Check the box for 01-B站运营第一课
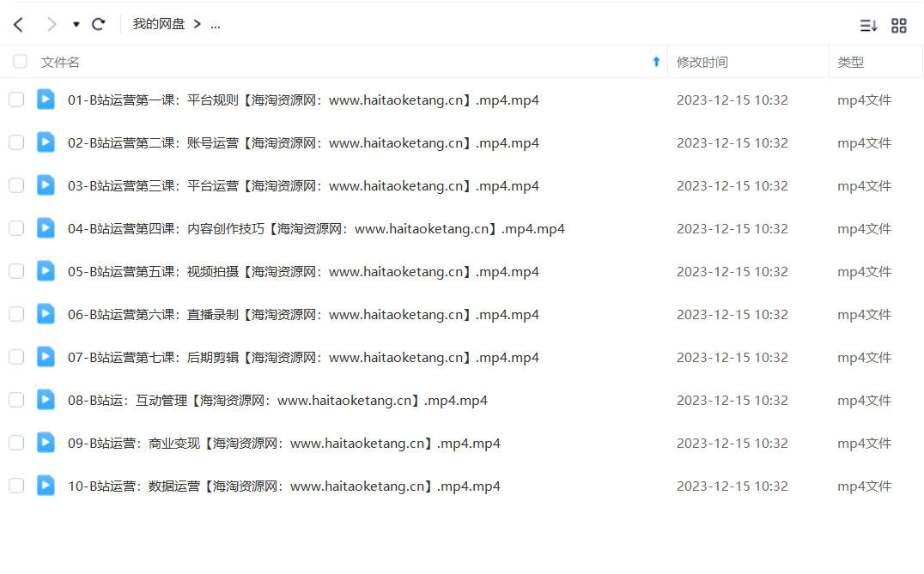Viewport: 924px width, 574px height. click(16, 100)
